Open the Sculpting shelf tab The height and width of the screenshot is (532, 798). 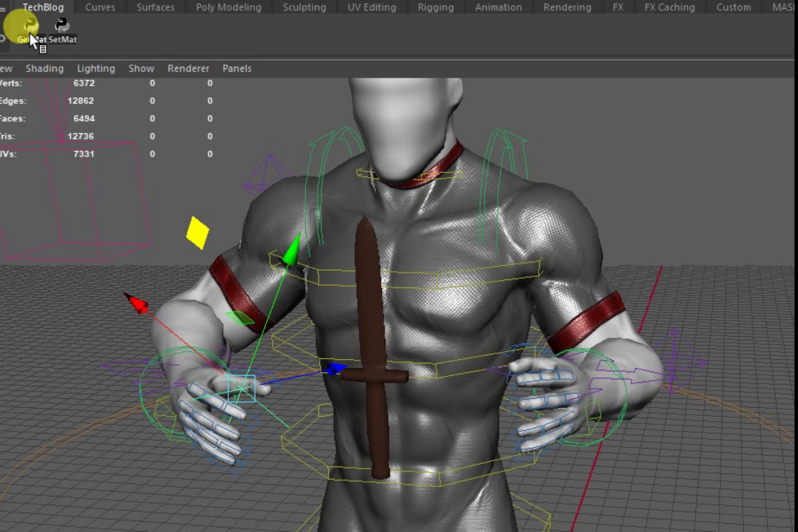(x=304, y=7)
